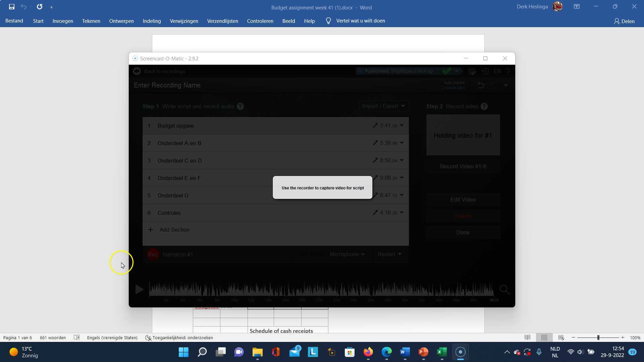Click the red Rec narration button

(153, 255)
